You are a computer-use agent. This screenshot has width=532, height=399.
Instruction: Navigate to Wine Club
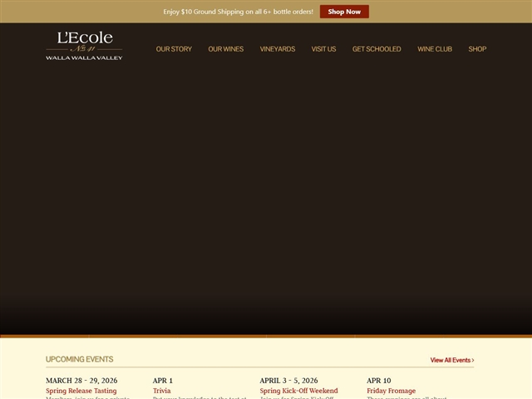(434, 49)
